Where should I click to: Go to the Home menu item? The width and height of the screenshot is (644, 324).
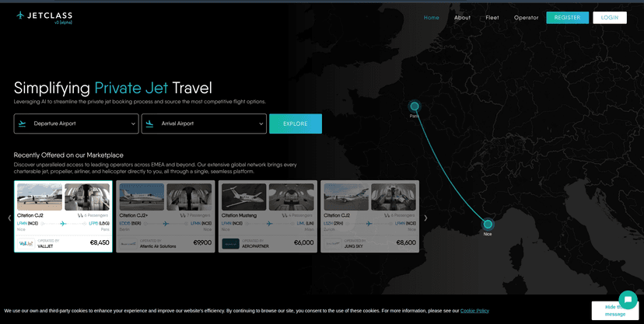click(431, 17)
